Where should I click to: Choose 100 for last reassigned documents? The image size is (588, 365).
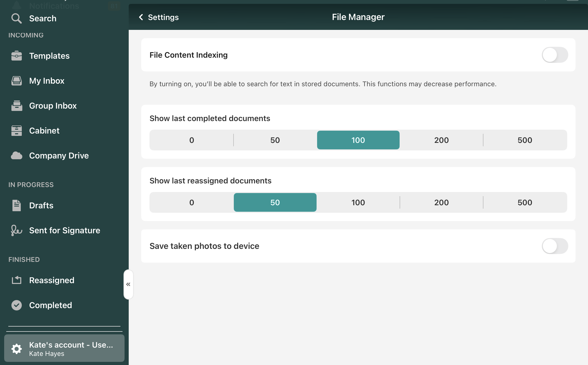point(358,202)
